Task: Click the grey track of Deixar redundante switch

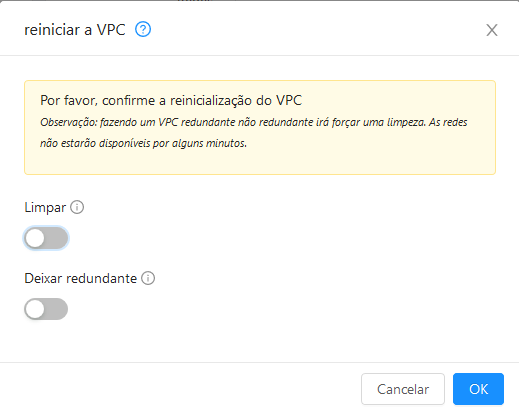Action: coord(57,309)
